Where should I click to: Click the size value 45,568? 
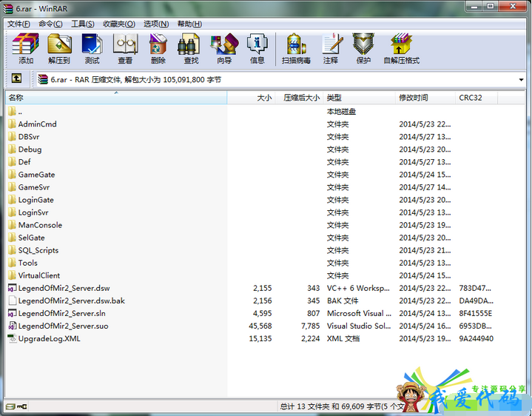260,326
